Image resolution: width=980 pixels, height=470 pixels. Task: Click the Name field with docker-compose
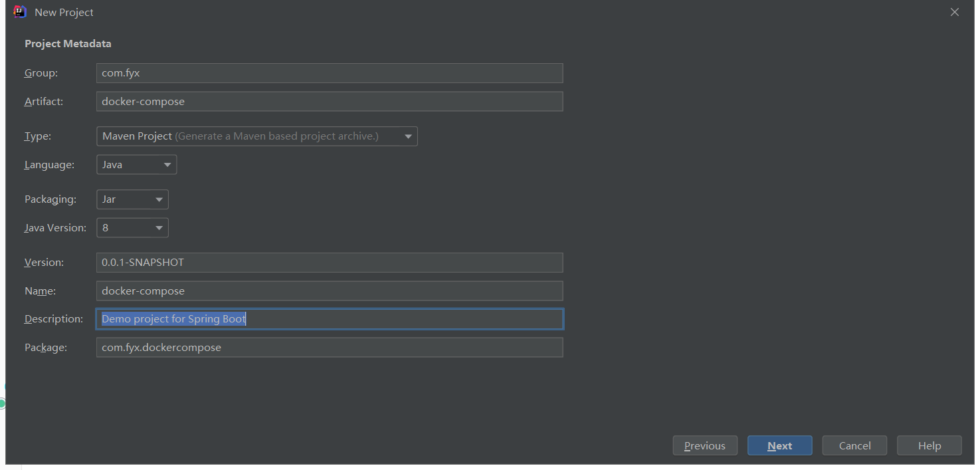[x=330, y=291]
